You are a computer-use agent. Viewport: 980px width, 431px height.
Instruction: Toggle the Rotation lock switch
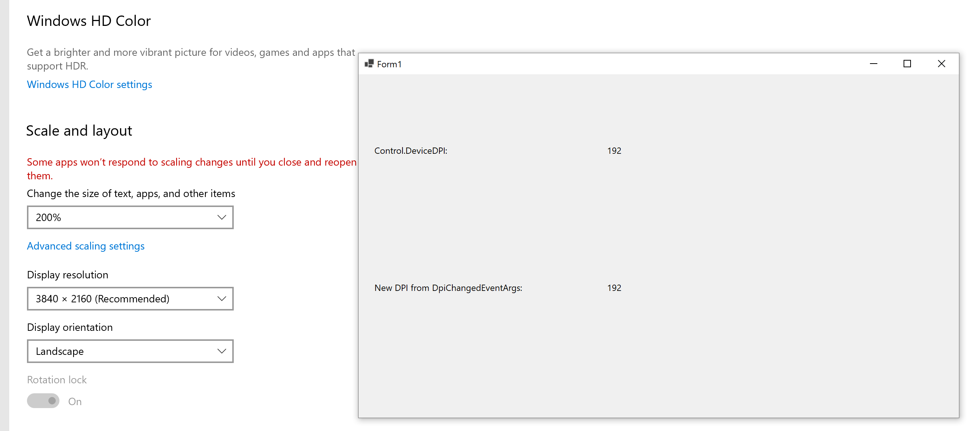pyautogui.click(x=43, y=401)
